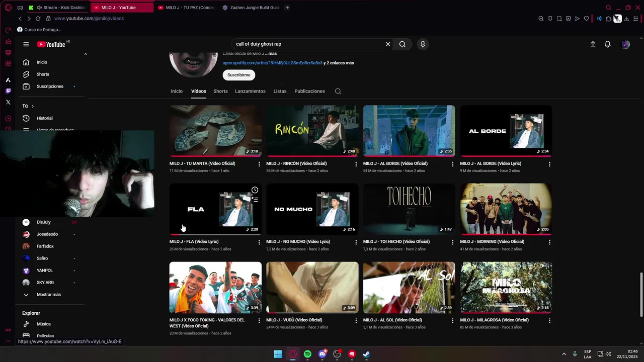Show hidden system tray icons
Screen dimensions: 644x362
coord(563,354)
